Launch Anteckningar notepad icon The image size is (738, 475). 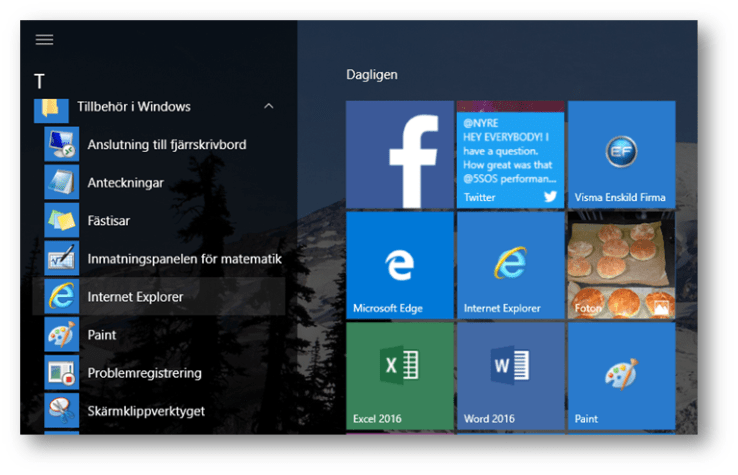(x=62, y=183)
